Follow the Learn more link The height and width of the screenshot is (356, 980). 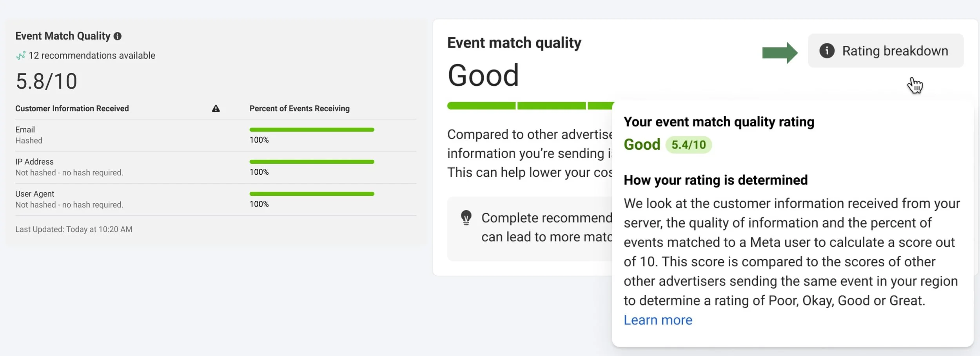click(658, 320)
